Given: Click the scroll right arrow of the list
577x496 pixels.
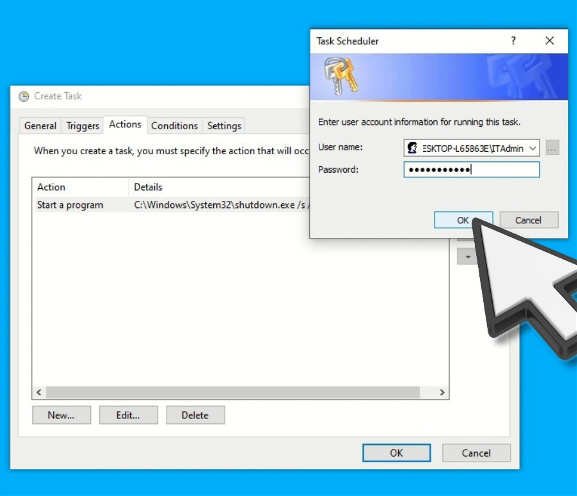Looking at the screenshot, I should [442, 392].
